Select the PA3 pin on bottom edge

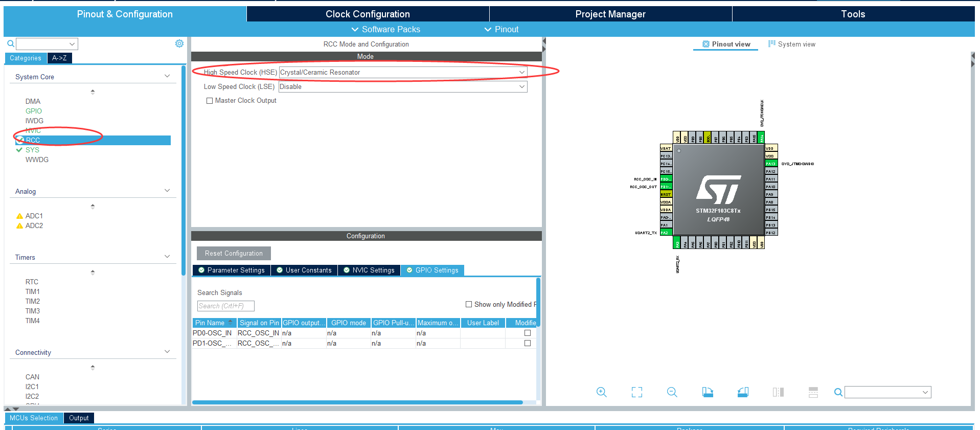click(x=677, y=243)
